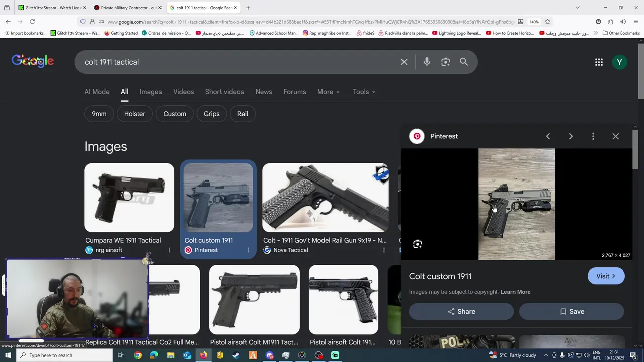
Task: Show all bookmarks overflow chevron
Action: [595, 33]
